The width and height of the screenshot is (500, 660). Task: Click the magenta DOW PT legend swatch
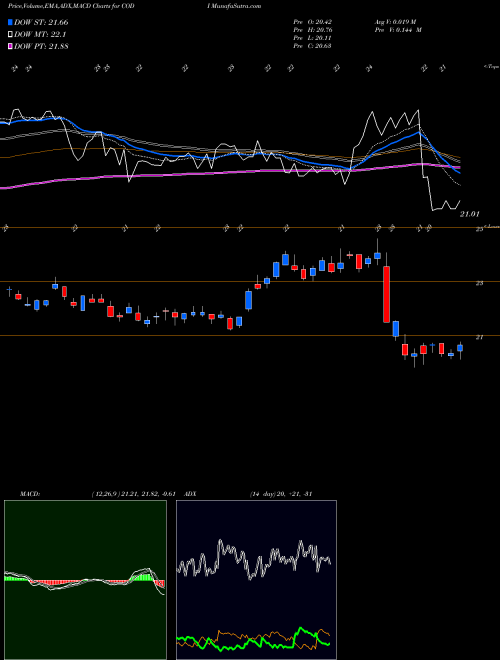11,46
